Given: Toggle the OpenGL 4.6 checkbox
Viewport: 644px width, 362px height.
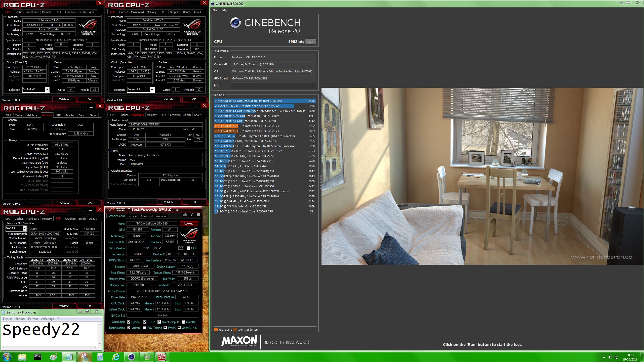Looking at the screenshot, I should 179,328.
